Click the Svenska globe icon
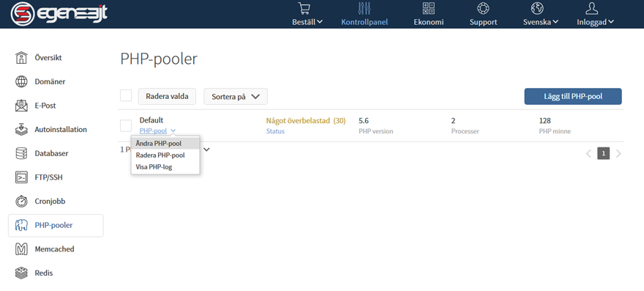 pos(537,8)
